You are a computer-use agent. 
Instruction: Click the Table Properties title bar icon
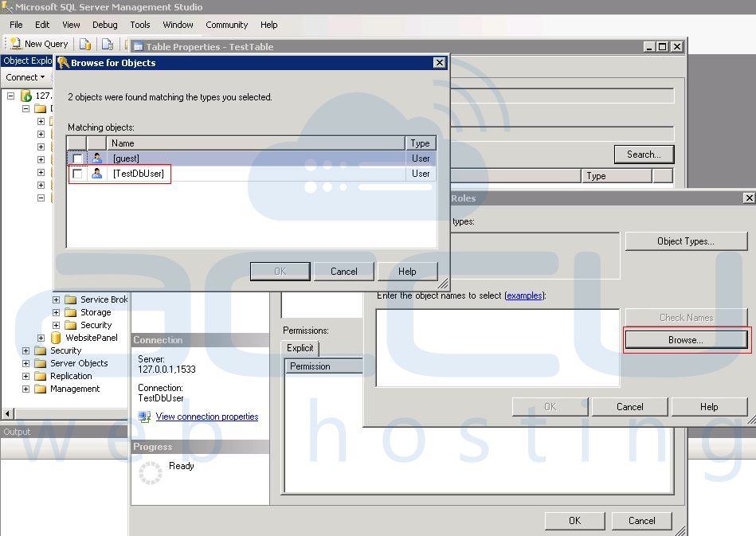[x=139, y=47]
